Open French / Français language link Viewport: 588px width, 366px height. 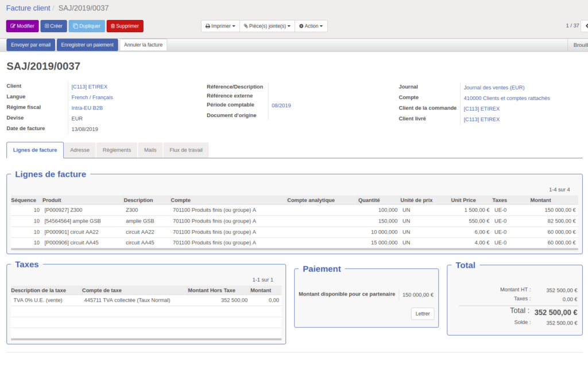coord(92,98)
